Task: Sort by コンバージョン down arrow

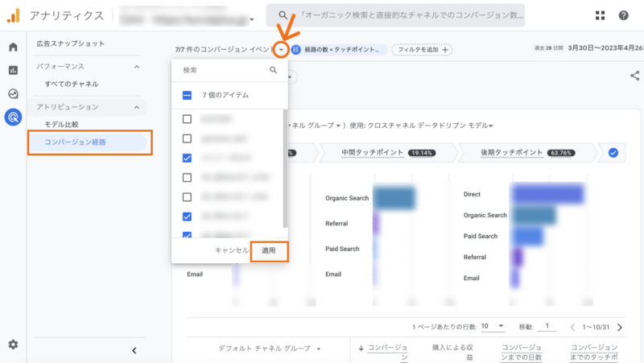Action: point(361,348)
